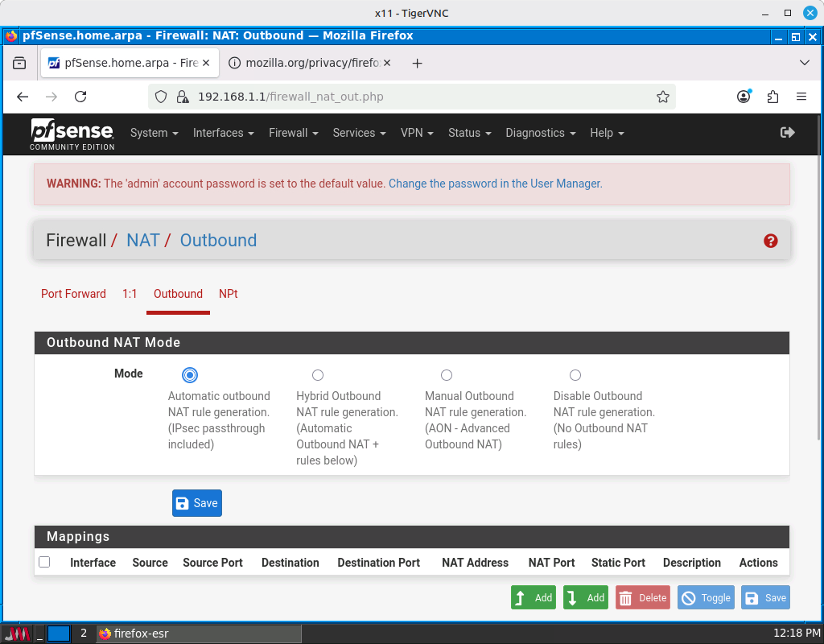The width and height of the screenshot is (824, 644).
Task: Open the Services dropdown menu
Action: pos(355,133)
